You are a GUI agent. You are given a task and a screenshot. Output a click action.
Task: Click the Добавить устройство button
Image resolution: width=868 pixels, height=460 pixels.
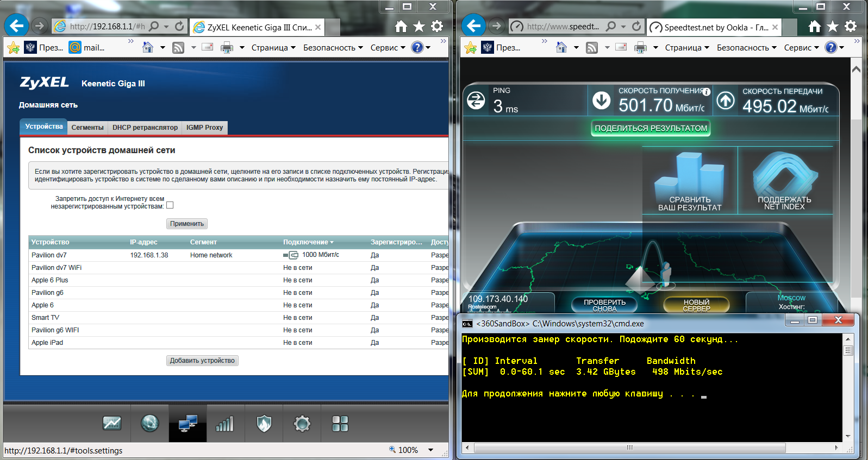(x=202, y=361)
